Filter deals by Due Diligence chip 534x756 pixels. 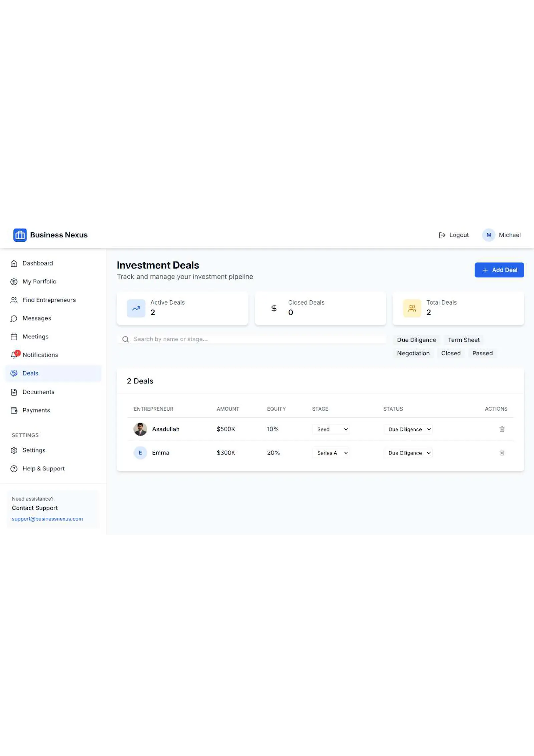click(417, 340)
